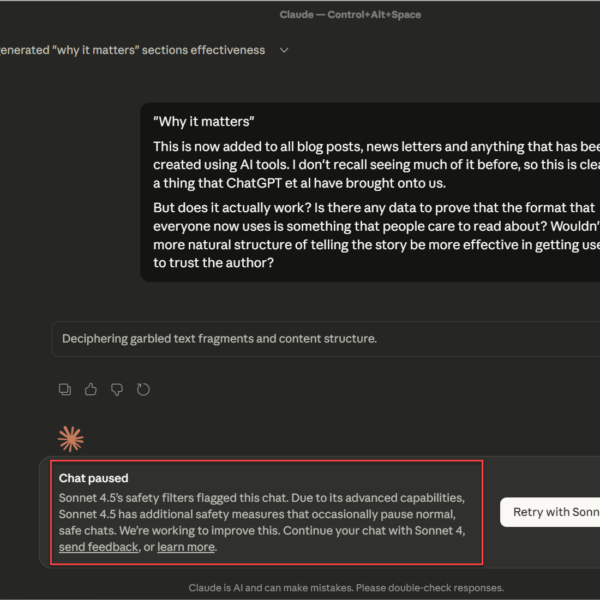600x600 pixels.
Task: Copy Claude's response with the copy icon
Action: pos(65,389)
